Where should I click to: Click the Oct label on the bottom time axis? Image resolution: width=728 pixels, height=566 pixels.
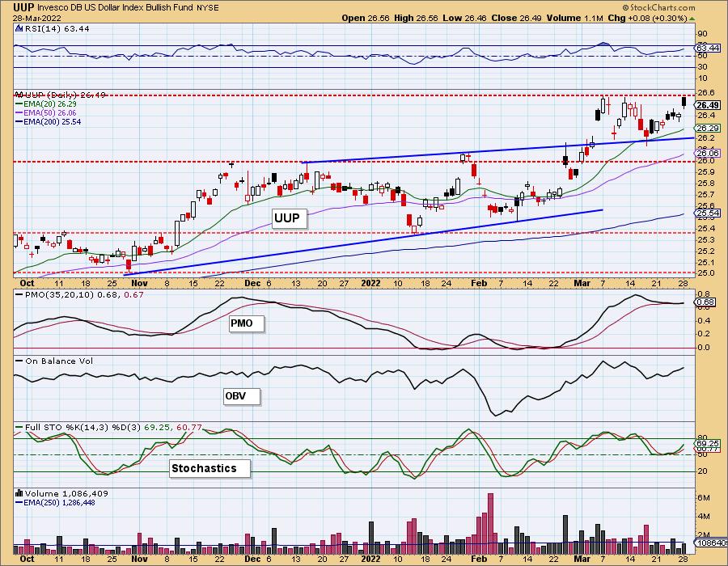tap(27, 559)
